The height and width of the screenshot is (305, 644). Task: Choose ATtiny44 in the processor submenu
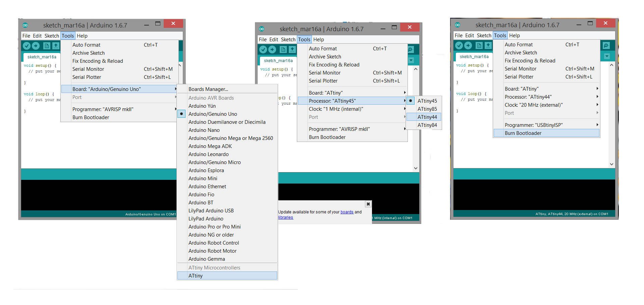(424, 117)
